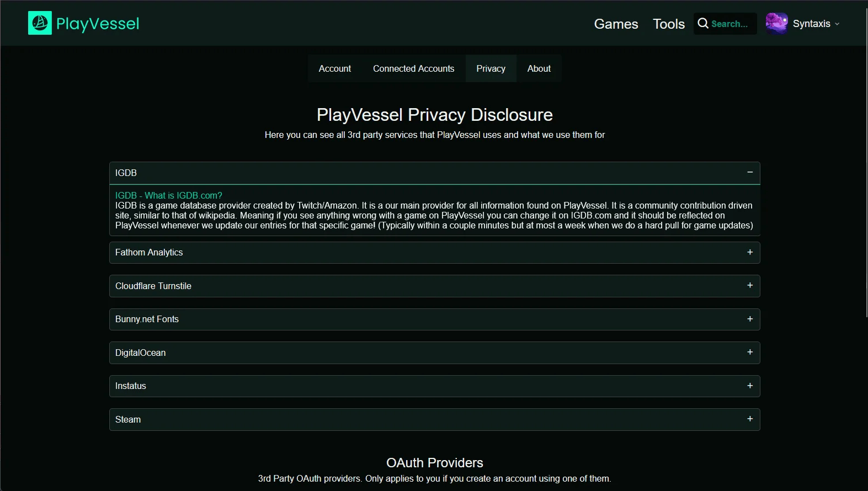The image size is (868, 491).
Task: Expand the Steam accordion row
Action: [435, 419]
